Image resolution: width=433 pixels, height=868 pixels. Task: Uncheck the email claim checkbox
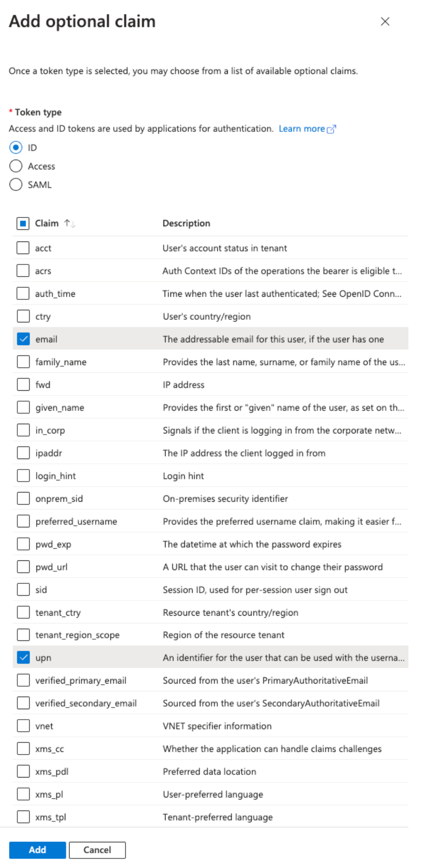[x=23, y=339]
